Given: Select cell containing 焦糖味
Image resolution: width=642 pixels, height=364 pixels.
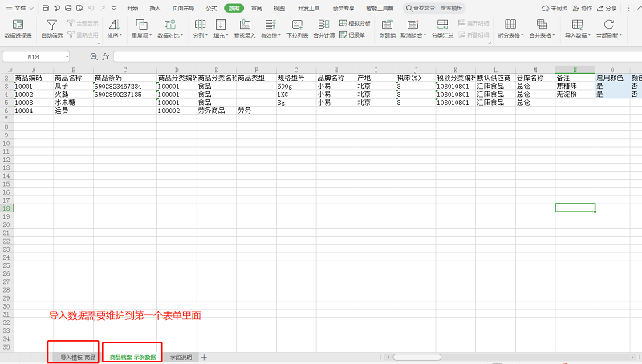Looking at the screenshot, I should click(x=575, y=87).
